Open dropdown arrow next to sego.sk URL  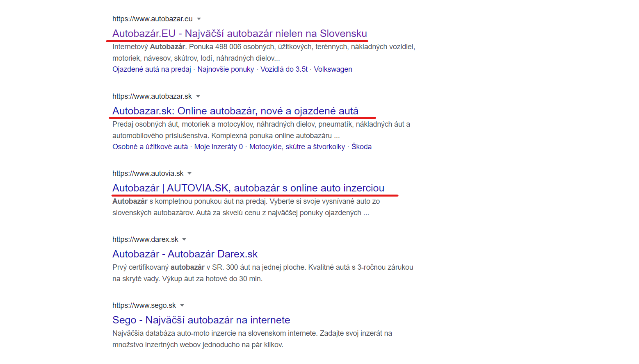182,305
